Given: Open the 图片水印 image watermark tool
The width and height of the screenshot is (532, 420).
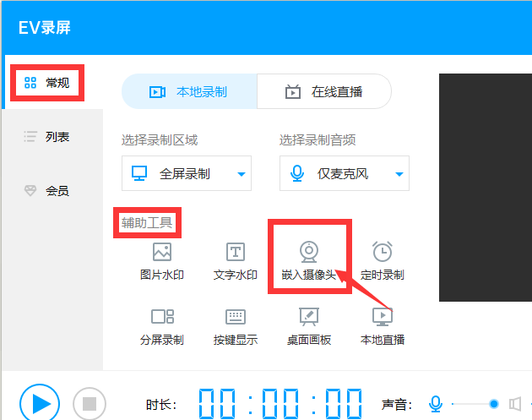Looking at the screenshot, I should click(x=162, y=261).
